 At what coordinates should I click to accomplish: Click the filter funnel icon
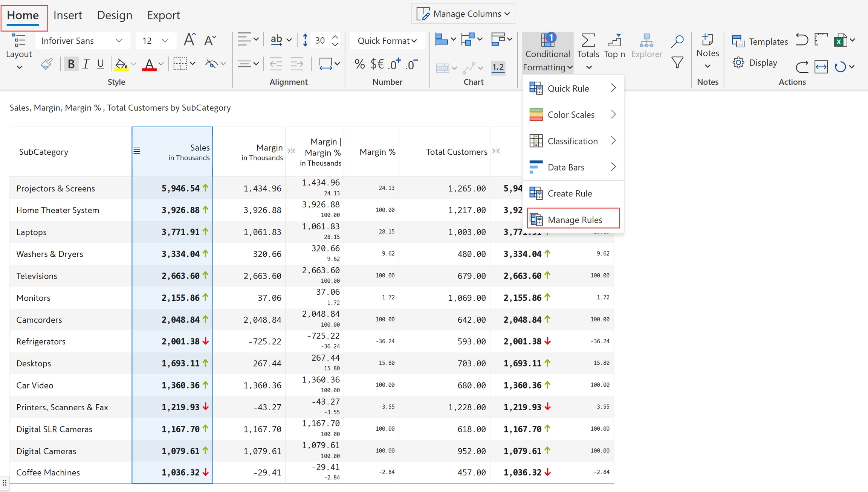tap(677, 62)
